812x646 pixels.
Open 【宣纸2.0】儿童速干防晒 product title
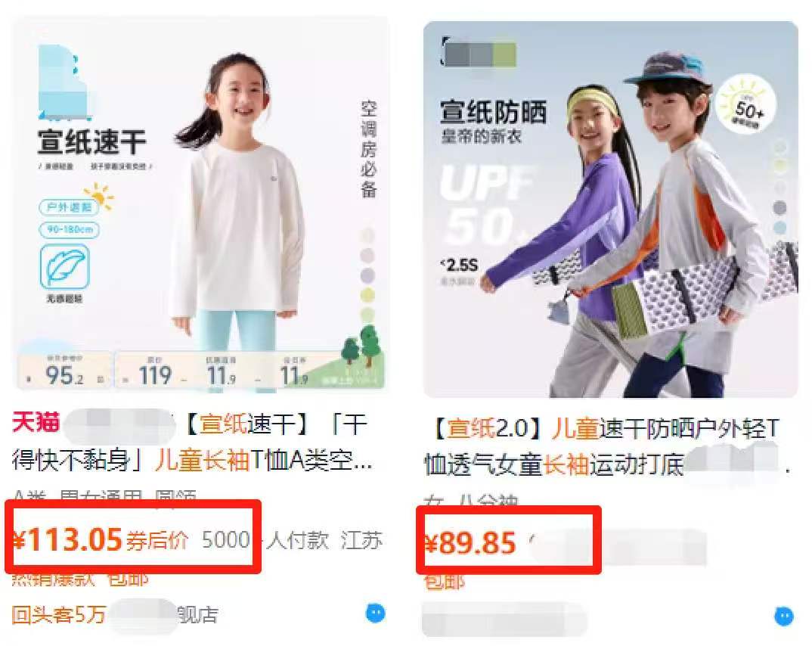click(x=606, y=446)
